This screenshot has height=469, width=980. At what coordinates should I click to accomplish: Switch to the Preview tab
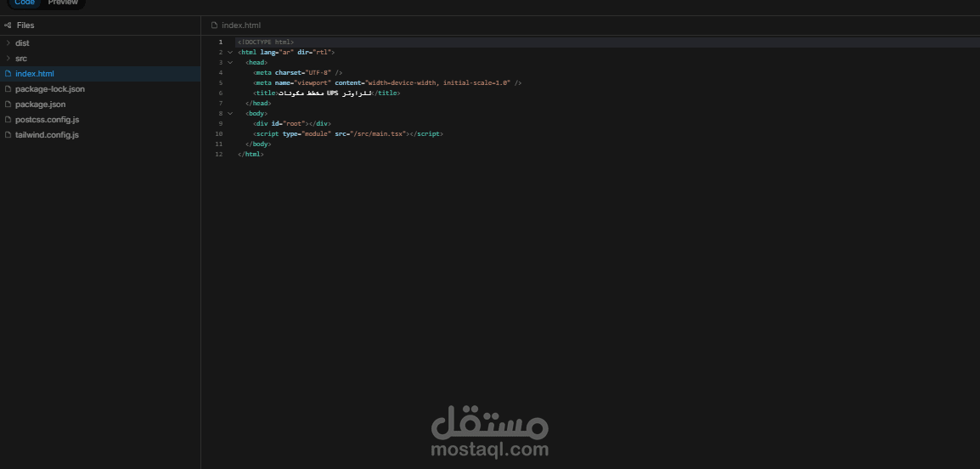63,3
